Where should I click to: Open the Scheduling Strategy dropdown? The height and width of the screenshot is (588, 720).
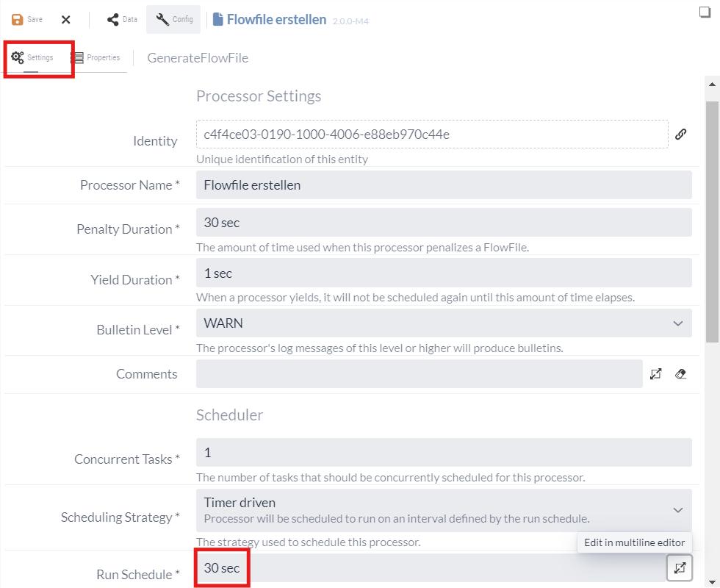pyautogui.click(x=677, y=510)
